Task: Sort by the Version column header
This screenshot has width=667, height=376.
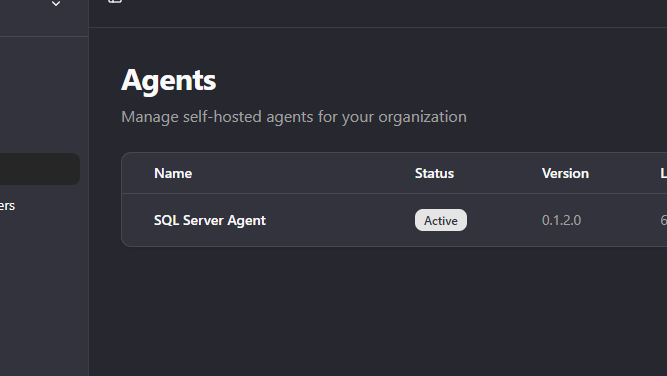Action: click(565, 174)
